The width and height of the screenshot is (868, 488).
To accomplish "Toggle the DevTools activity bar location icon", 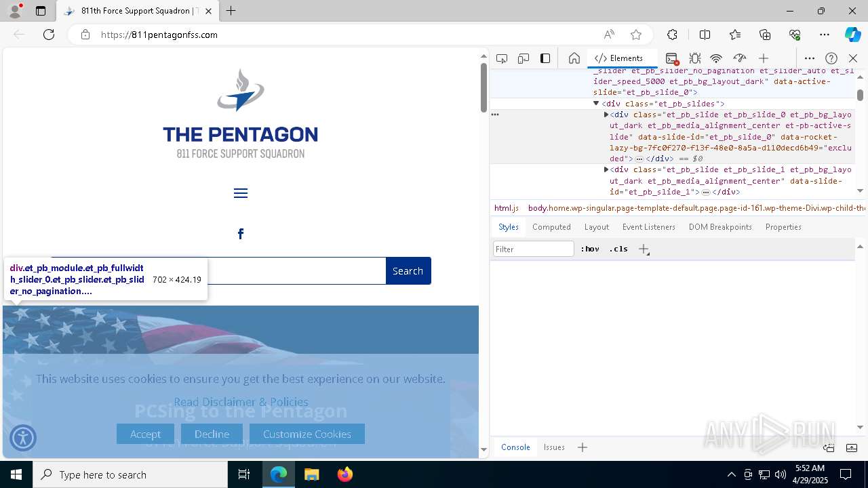I will pyautogui.click(x=545, y=58).
